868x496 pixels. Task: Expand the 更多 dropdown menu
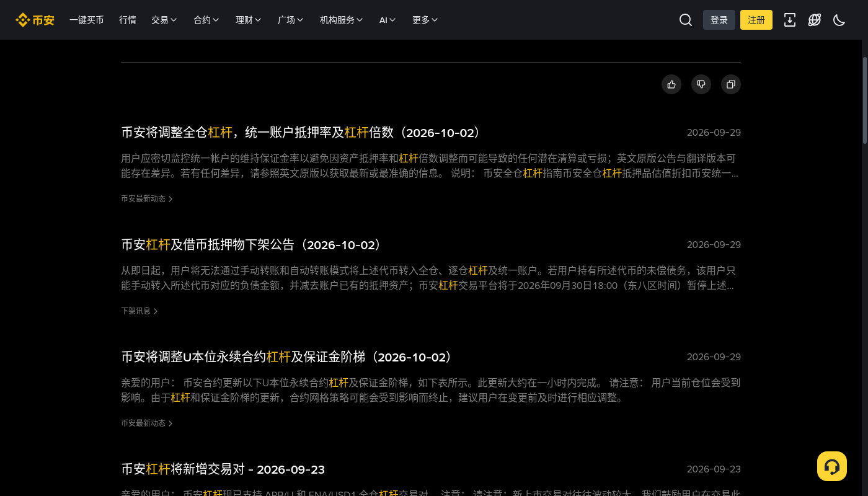coord(425,20)
